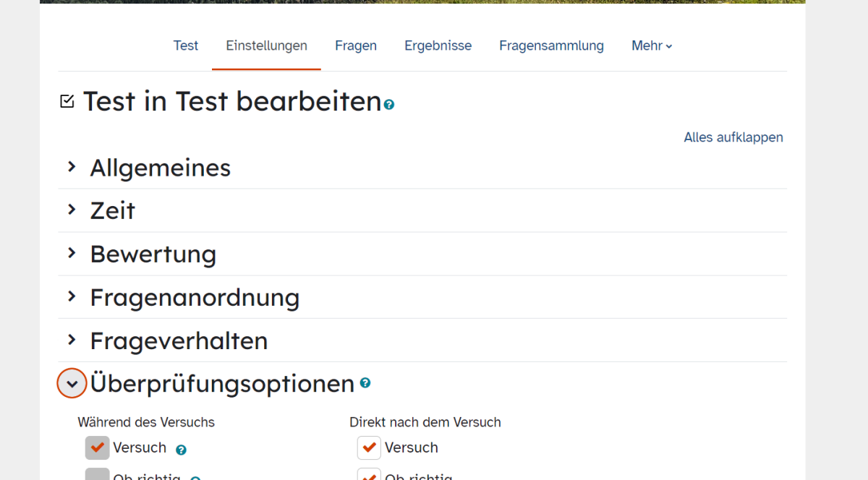Open the Fragensammlung tab
Viewport: 868px width, 480px height.
(x=551, y=46)
